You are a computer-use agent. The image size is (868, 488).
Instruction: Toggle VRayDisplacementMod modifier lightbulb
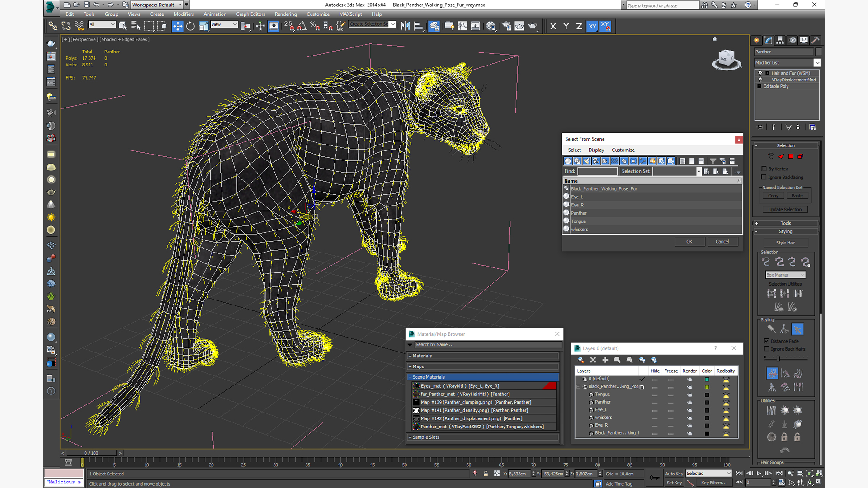point(760,80)
